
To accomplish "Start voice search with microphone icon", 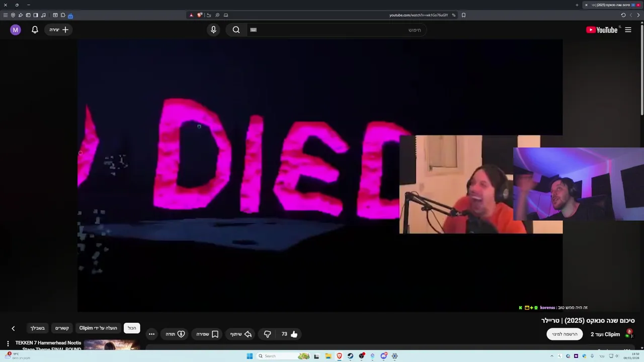I will pos(213,30).
